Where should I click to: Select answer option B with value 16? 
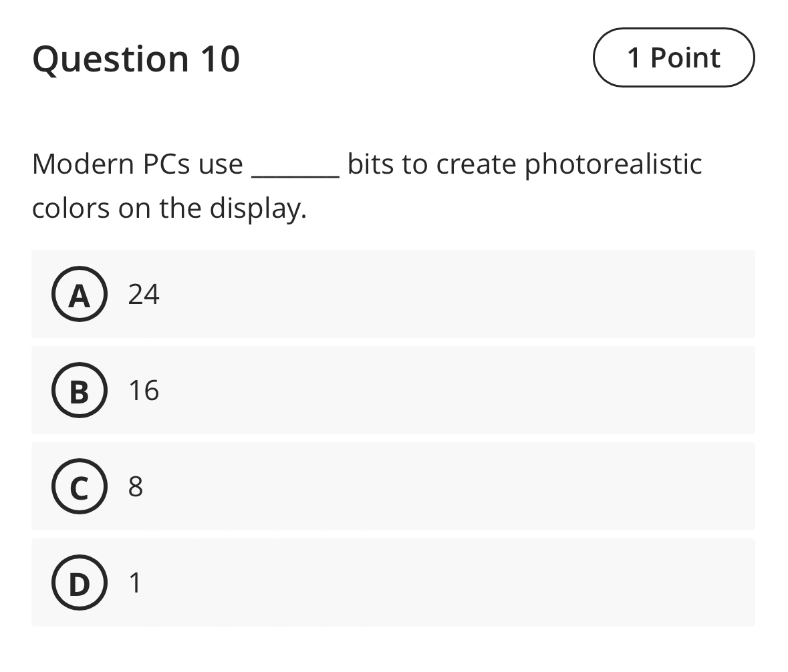click(x=393, y=390)
